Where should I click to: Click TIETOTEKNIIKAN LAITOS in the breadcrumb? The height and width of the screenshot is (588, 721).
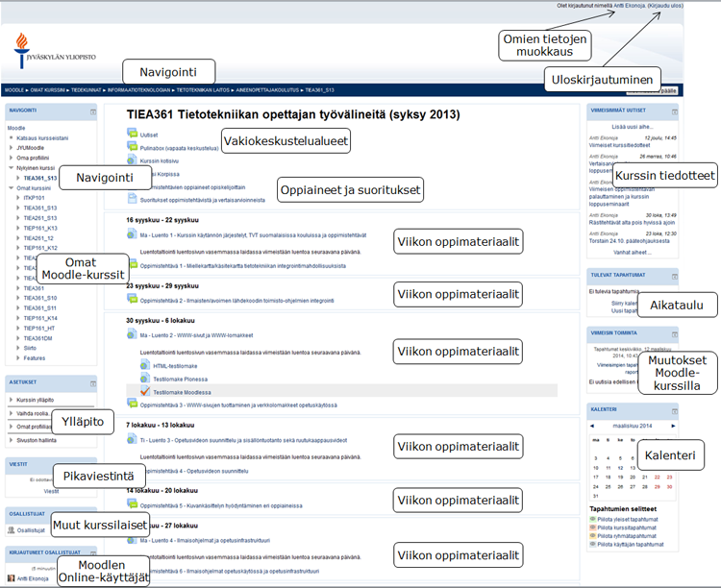tap(203, 90)
